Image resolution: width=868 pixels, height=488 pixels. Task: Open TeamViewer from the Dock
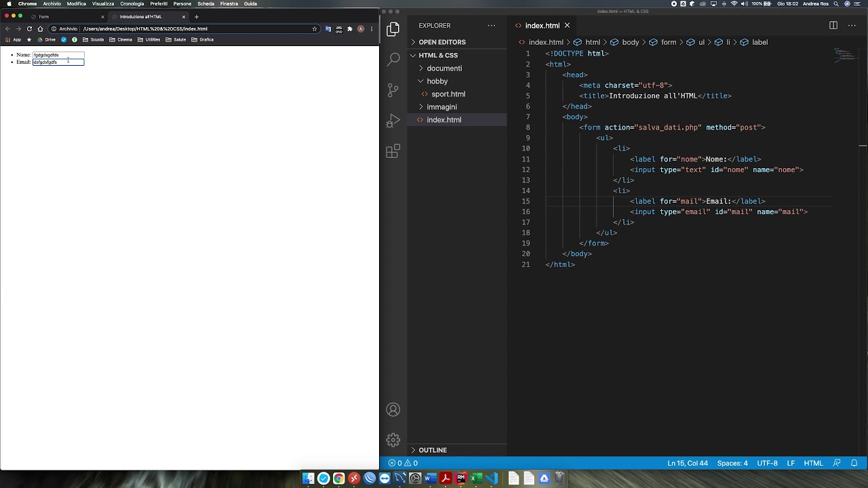click(x=384, y=479)
